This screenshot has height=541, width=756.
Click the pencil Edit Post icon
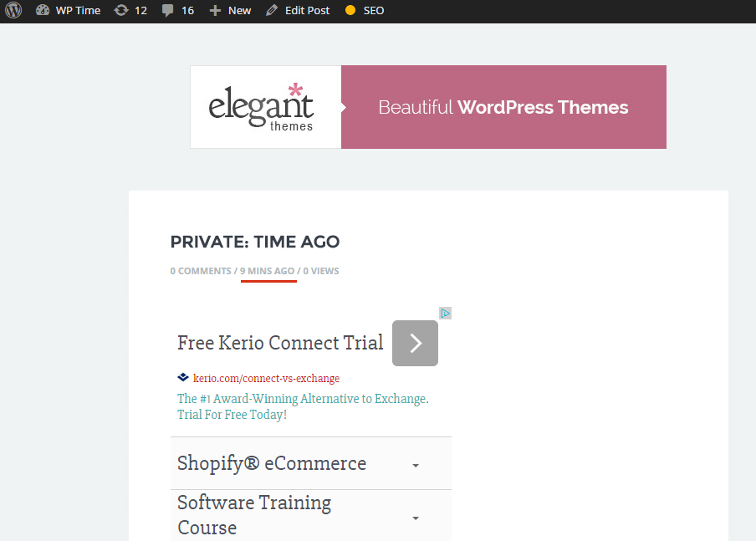tap(272, 10)
